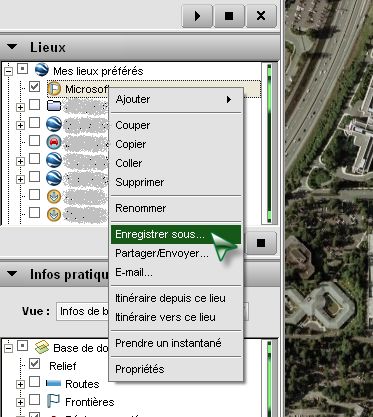Click the Lieux list vertical scrollbar

[x=269, y=143]
